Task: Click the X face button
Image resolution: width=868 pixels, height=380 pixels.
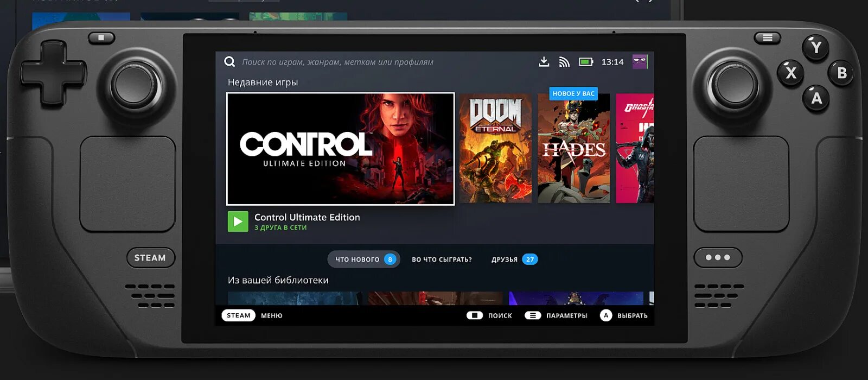Action: point(791,73)
